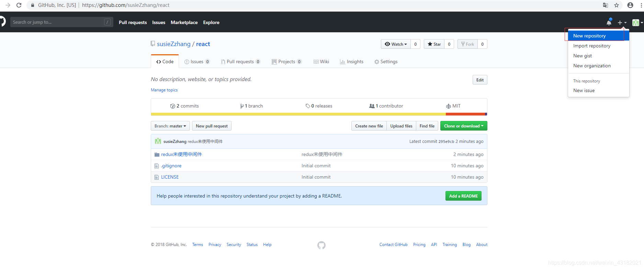
Task: Click the Fork button
Action: coord(467,44)
